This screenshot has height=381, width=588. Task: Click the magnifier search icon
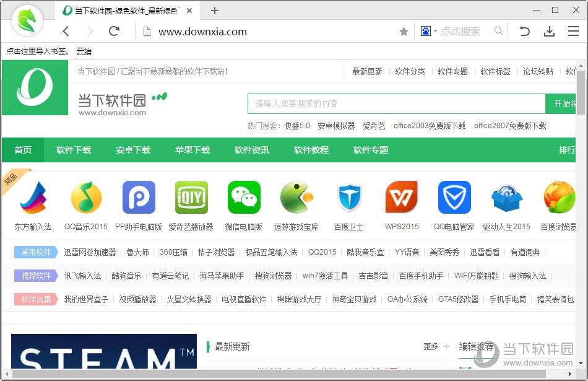[x=498, y=31]
